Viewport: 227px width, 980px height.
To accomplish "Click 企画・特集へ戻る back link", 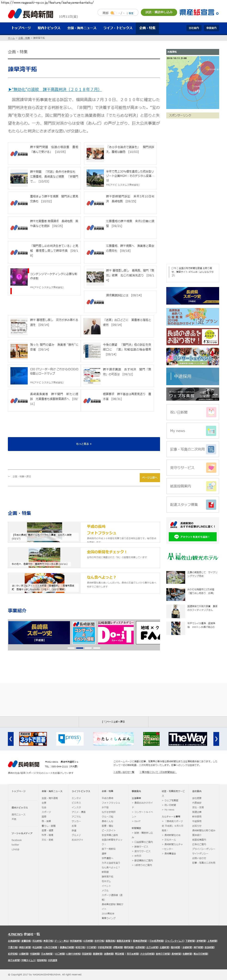I will 19,476.
